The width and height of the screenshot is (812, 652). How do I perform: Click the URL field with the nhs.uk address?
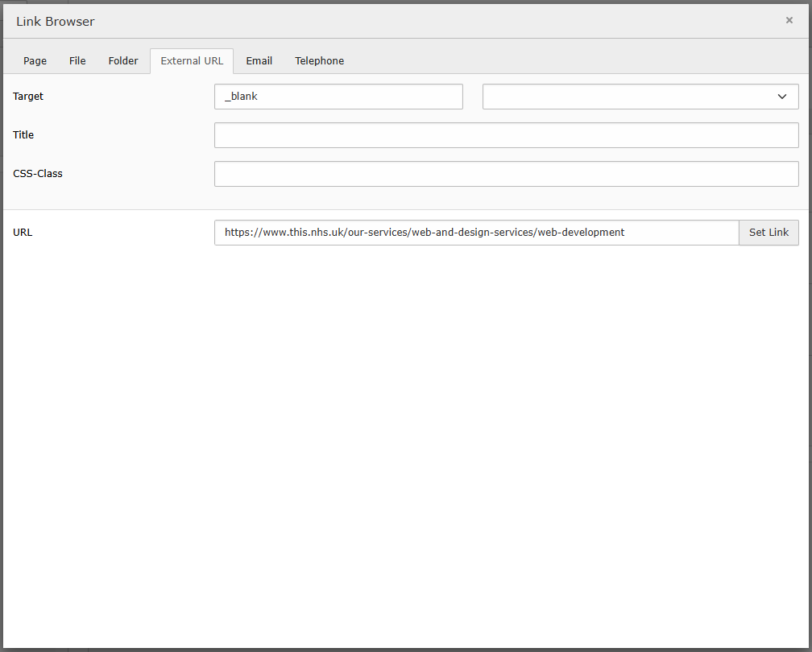[x=476, y=233]
